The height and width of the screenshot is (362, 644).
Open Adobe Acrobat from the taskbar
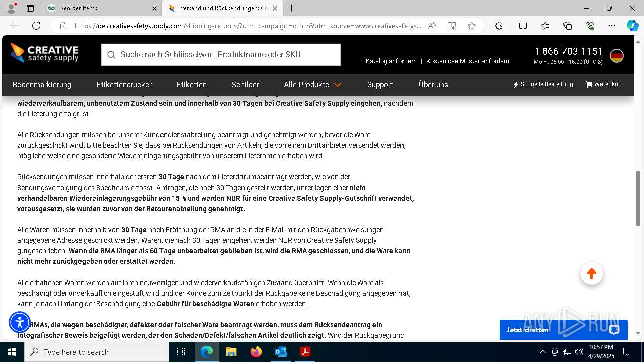tap(305, 352)
